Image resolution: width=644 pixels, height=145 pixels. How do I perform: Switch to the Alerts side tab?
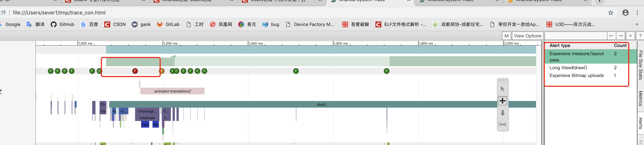coord(640,123)
